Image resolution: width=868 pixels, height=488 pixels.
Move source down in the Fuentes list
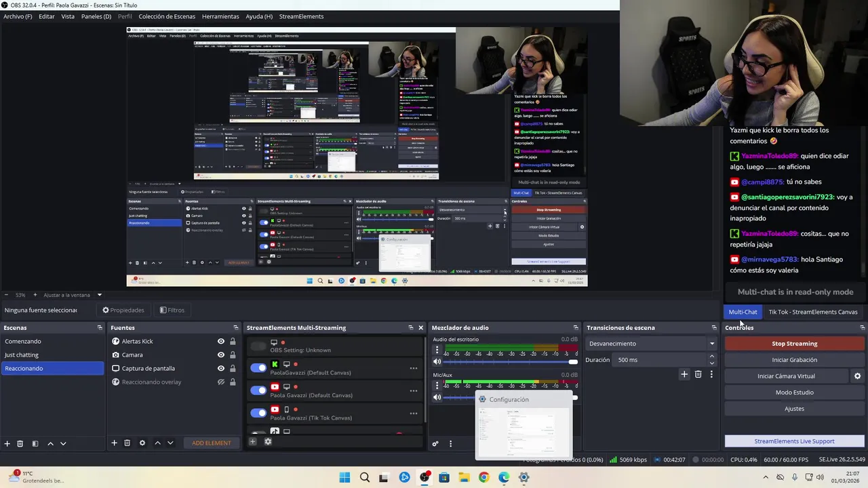click(x=170, y=443)
